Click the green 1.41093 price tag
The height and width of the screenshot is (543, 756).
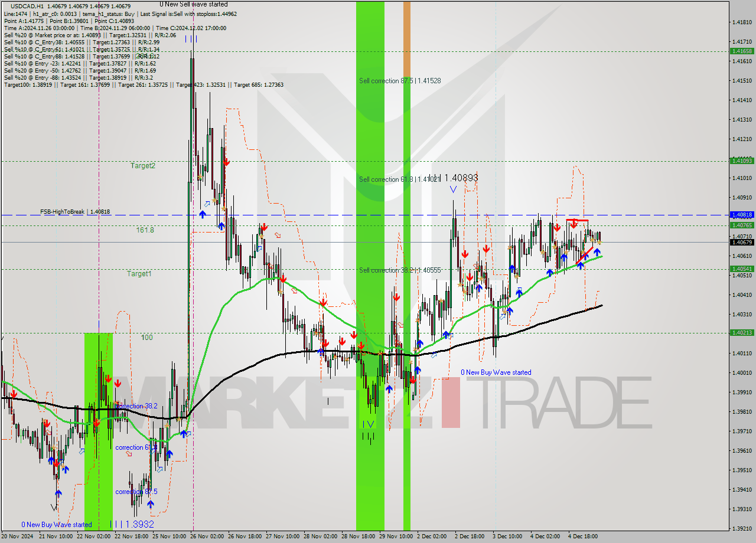pos(742,161)
